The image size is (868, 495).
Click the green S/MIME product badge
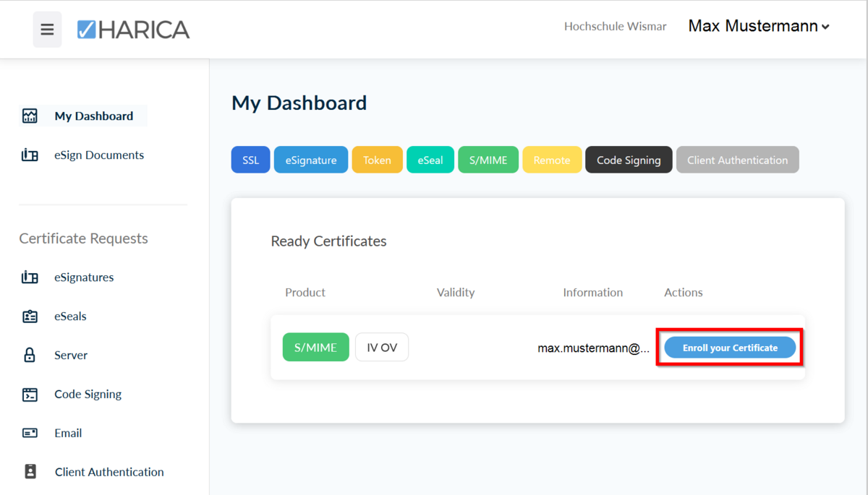click(315, 348)
